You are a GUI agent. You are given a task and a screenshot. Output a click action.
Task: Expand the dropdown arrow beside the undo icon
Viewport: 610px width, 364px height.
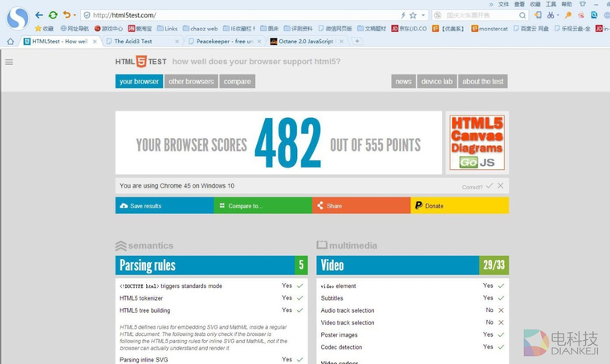pos(75,14)
